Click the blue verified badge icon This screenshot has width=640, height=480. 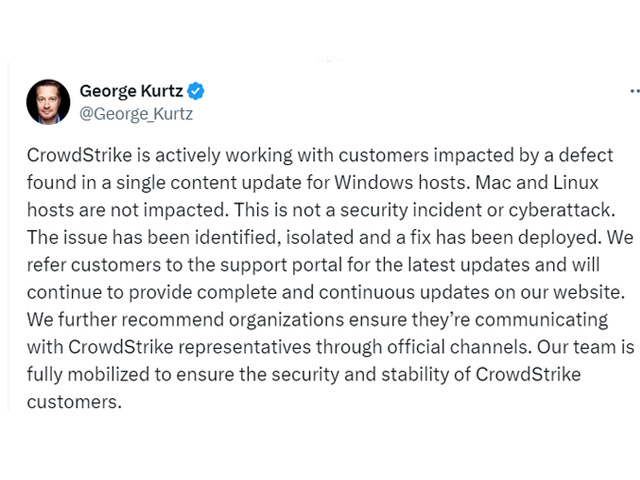pyautogui.click(x=196, y=91)
